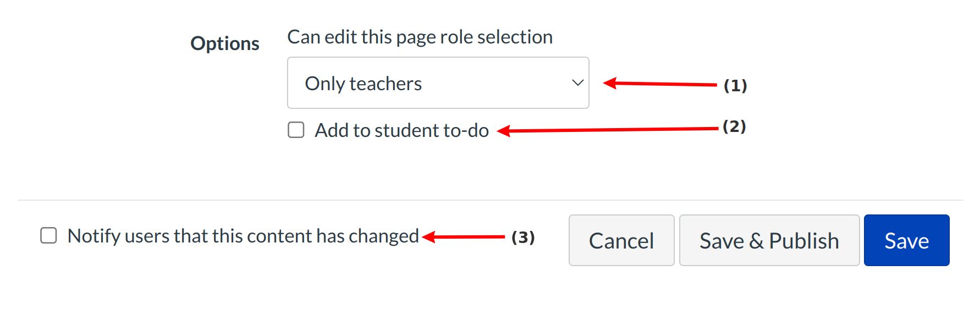This screenshot has height=309, width=980.
Task: Click the (1) annotation marker
Action: (735, 86)
